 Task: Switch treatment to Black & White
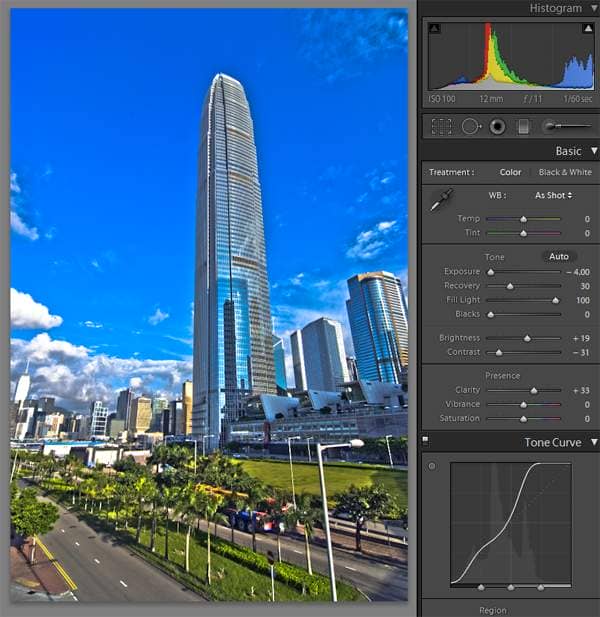click(564, 172)
